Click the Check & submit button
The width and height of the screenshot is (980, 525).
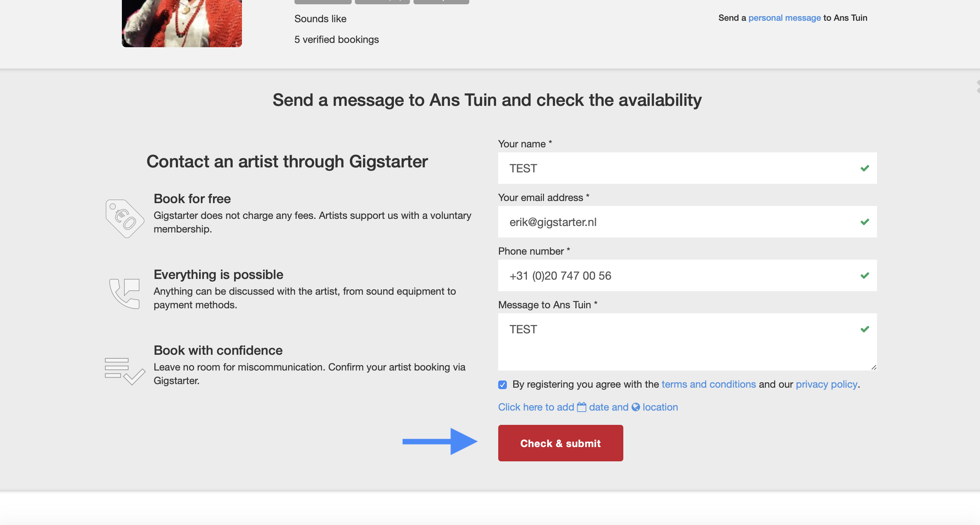[x=560, y=443]
